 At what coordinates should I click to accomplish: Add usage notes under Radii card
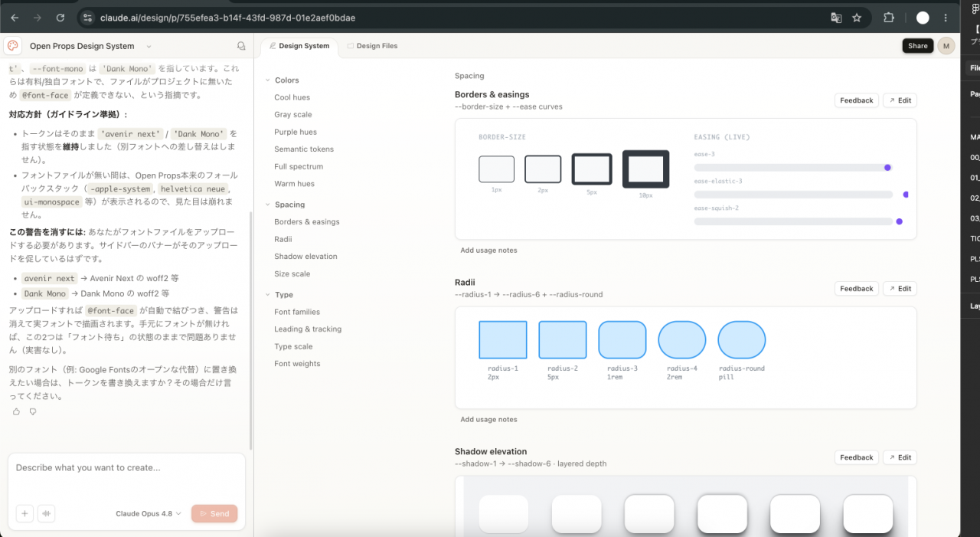tap(488, 420)
